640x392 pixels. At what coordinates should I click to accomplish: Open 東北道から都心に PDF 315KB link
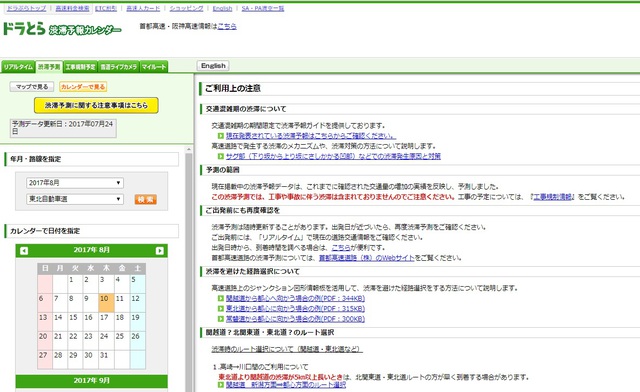(x=296, y=309)
